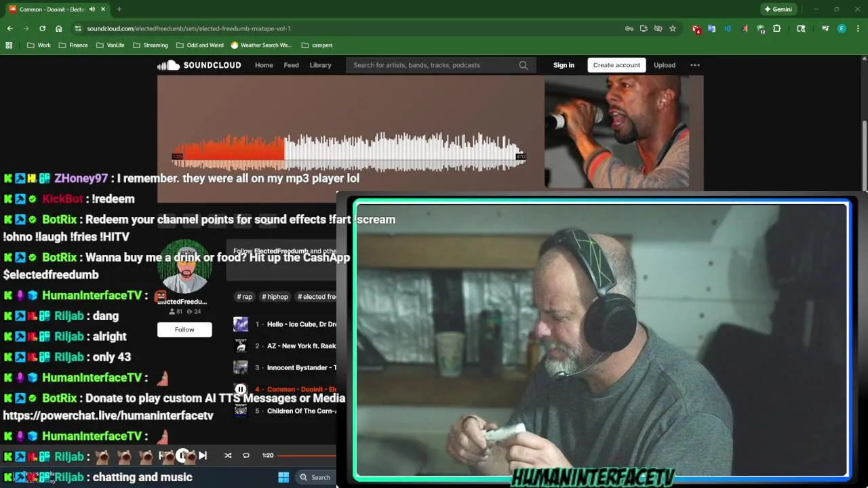Play track 1 Hello - Ice Cube
This screenshot has height=488, width=868.
coord(302,324)
